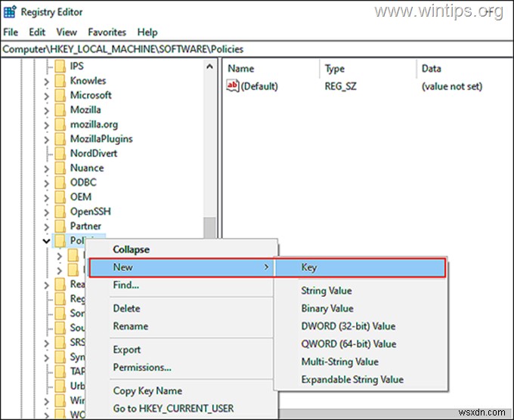Open the File menu
Image resolution: width=514 pixels, height=420 pixels.
tap(11, 32)
